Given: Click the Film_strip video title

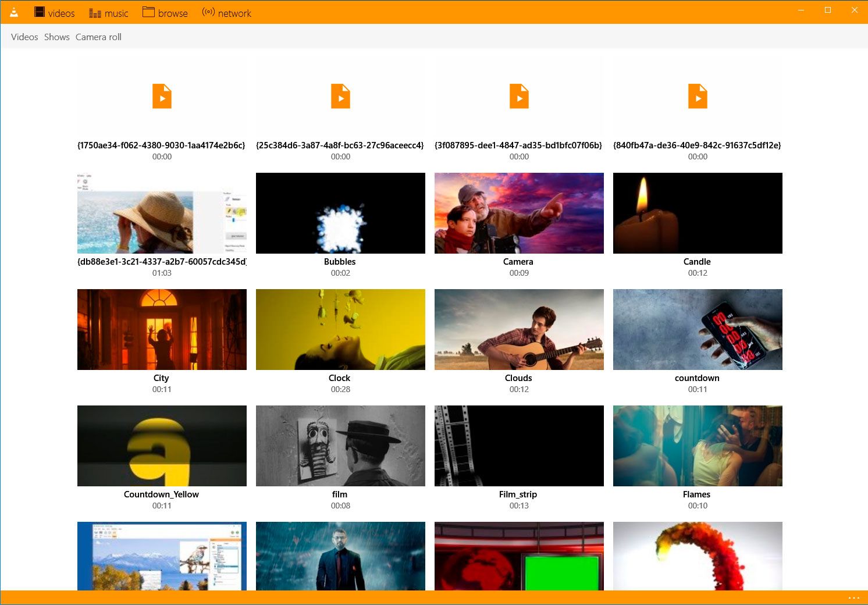Looking at the screenshot, I should pos(518,494).
